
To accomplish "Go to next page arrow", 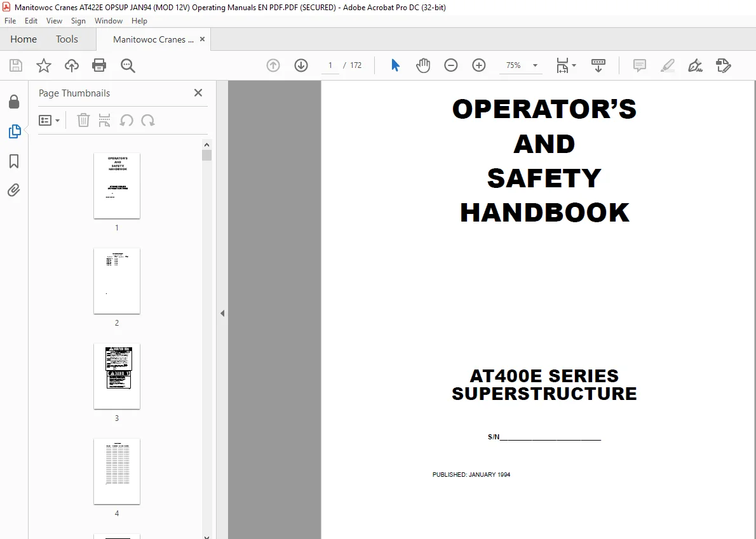I will point(301,65).
